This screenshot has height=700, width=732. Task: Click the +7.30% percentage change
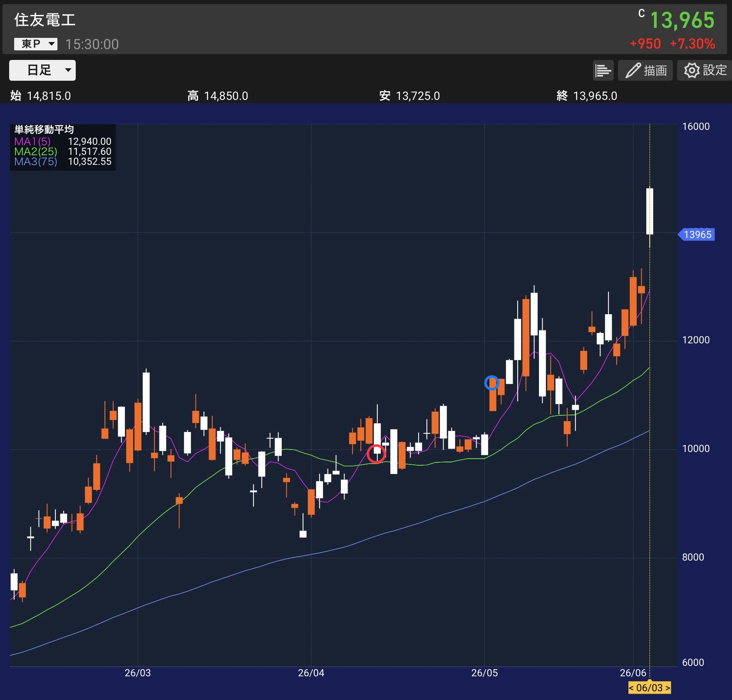(692, 44)
